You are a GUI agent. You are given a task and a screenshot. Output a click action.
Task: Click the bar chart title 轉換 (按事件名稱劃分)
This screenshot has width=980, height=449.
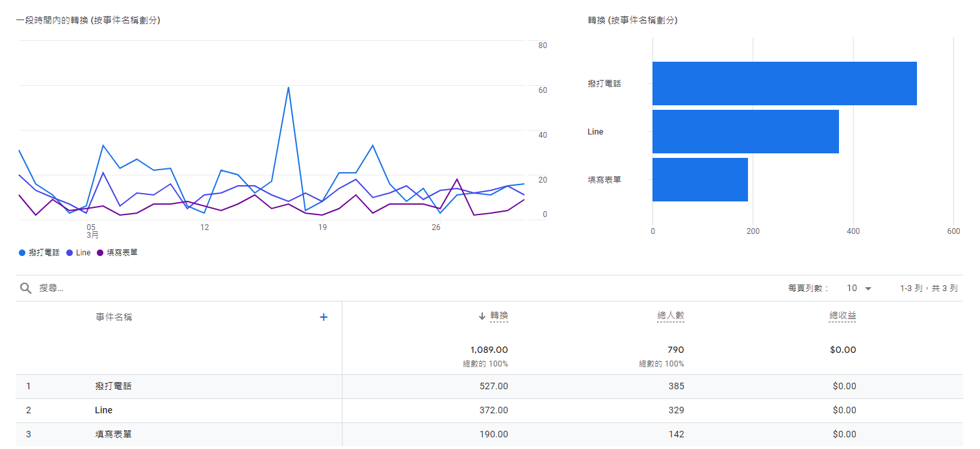pyautogui.click(x=632, y=21)
